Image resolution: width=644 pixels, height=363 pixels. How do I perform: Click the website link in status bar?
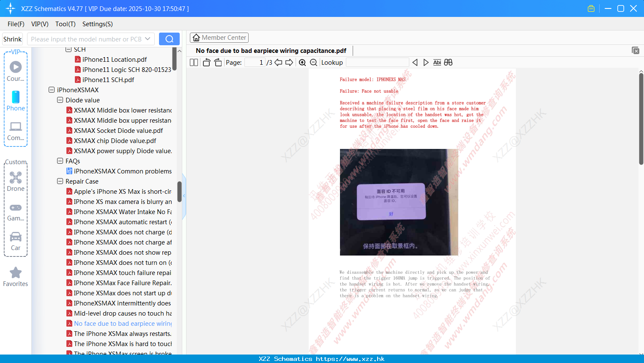click(350, 359)
